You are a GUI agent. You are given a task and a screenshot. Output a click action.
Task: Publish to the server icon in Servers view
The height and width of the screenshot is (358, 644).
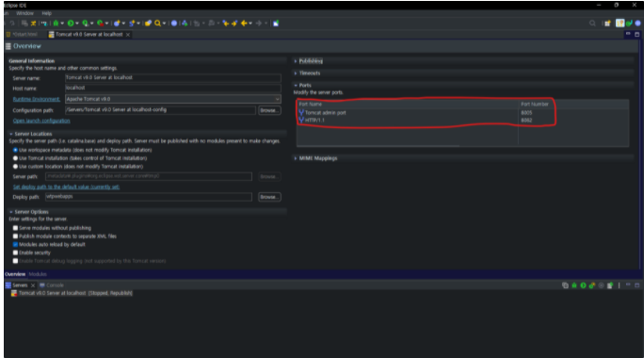[610, 285]
